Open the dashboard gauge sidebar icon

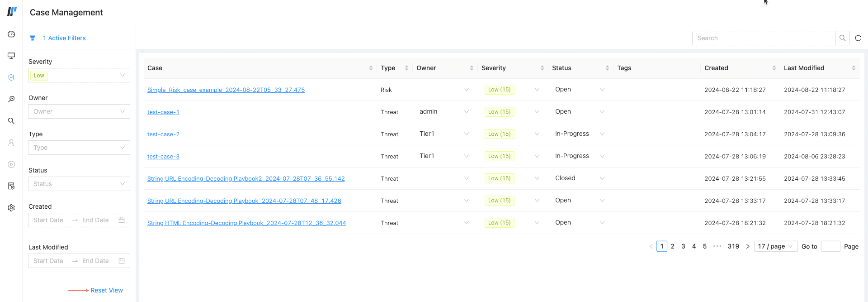pyautogui.click(x=11, y=34)
